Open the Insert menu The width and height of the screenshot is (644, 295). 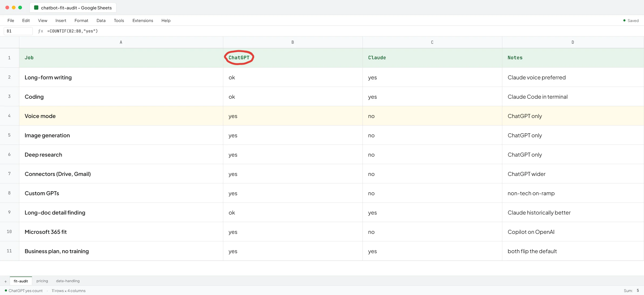(x=61, y=20)
